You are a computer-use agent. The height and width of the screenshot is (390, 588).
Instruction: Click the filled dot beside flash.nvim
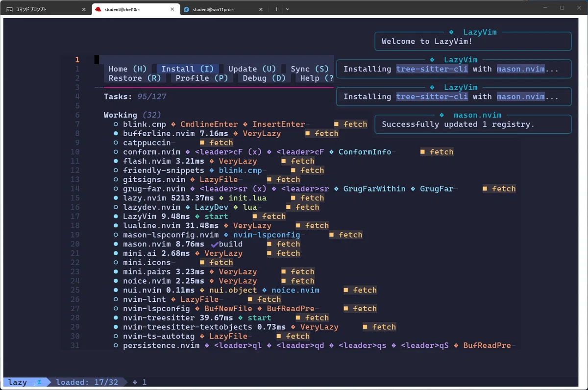coord(116,161)
